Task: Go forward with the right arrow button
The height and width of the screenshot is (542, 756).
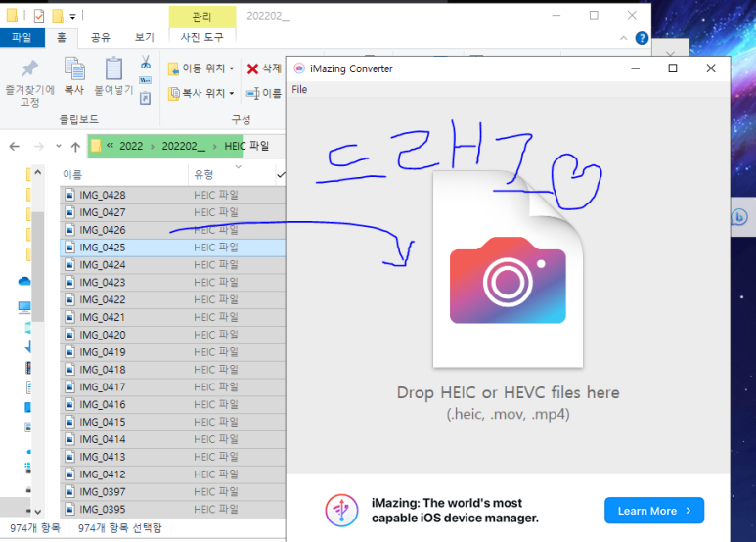Action: point(38,146)
